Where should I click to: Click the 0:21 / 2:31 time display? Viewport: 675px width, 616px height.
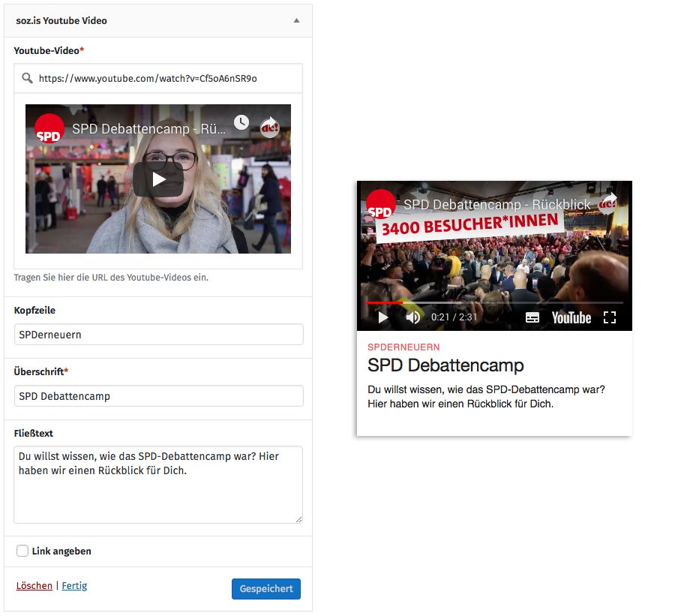pyautogui.click(x=454, y=317)
